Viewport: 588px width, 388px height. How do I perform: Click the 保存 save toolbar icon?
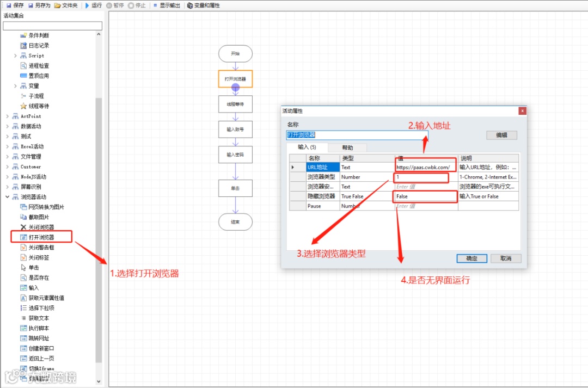8,5
